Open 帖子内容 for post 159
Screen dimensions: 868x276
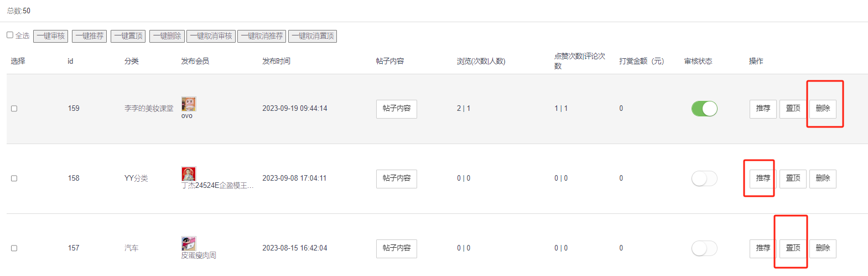[397, 109]
